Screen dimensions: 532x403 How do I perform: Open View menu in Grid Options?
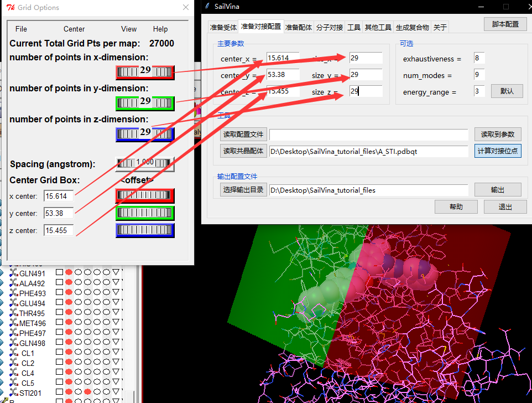coord(129,29)
